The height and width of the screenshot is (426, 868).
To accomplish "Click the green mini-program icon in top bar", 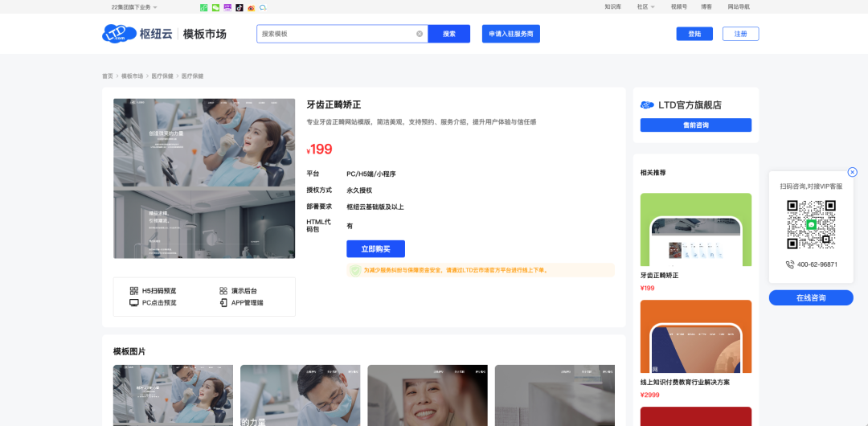I will click(x=203, y=8).
